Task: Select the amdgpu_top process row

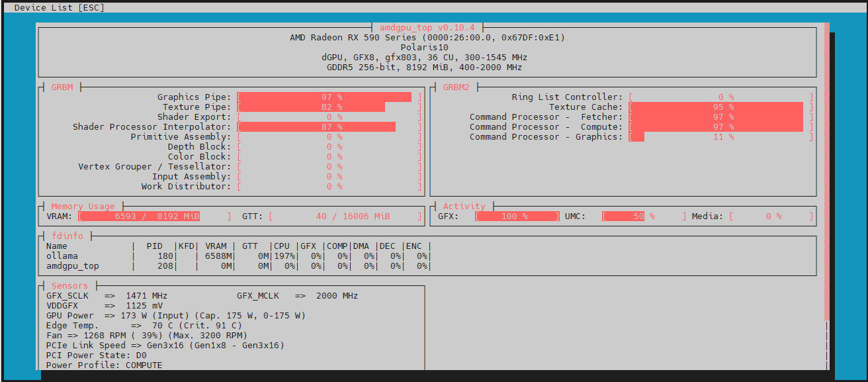Action: pyautogui.click(x=72, y=266)
